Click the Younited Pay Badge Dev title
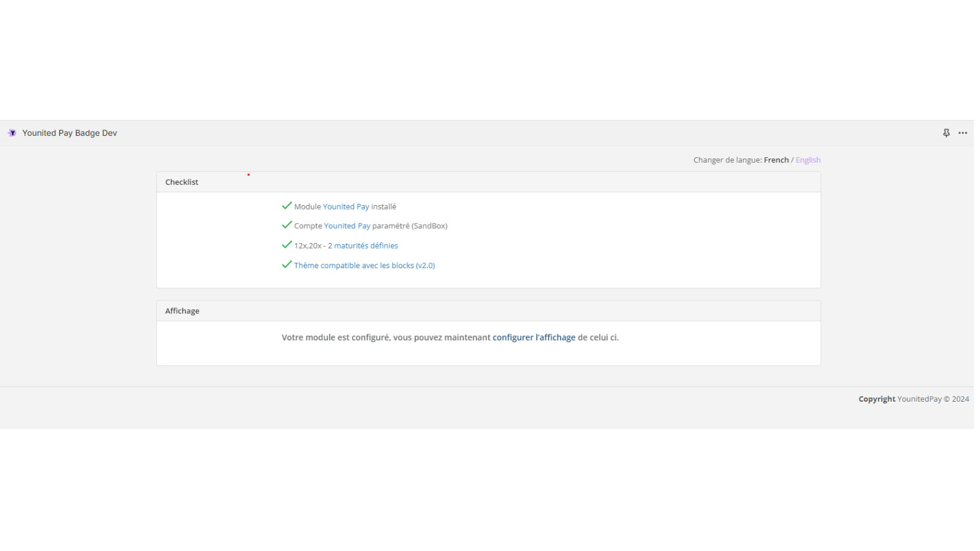This screenshot has width=980, height=551. tap(70, 133)
